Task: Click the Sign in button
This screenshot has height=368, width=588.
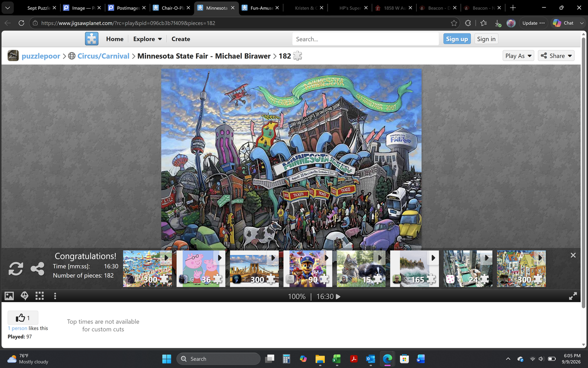Action: [486, 39]
